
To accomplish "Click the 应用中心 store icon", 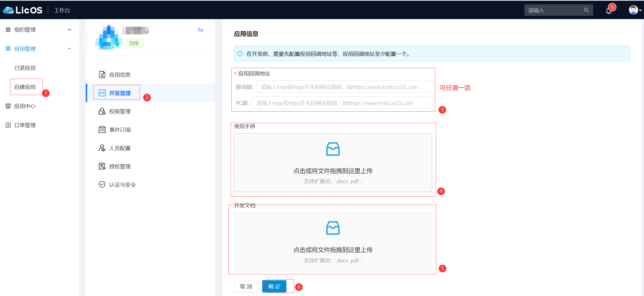I will pyautogui.click(x=8, y=106).
